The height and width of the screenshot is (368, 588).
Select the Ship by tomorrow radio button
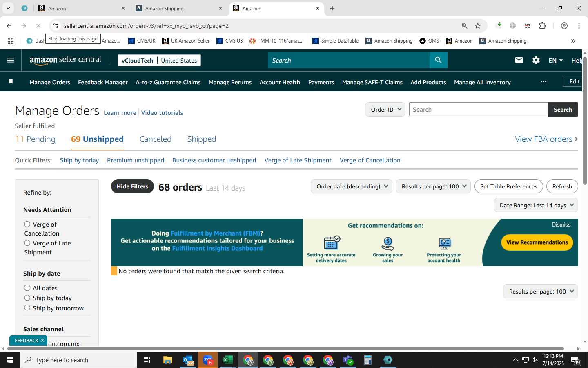pyautogui.click(x=27, y=307)
